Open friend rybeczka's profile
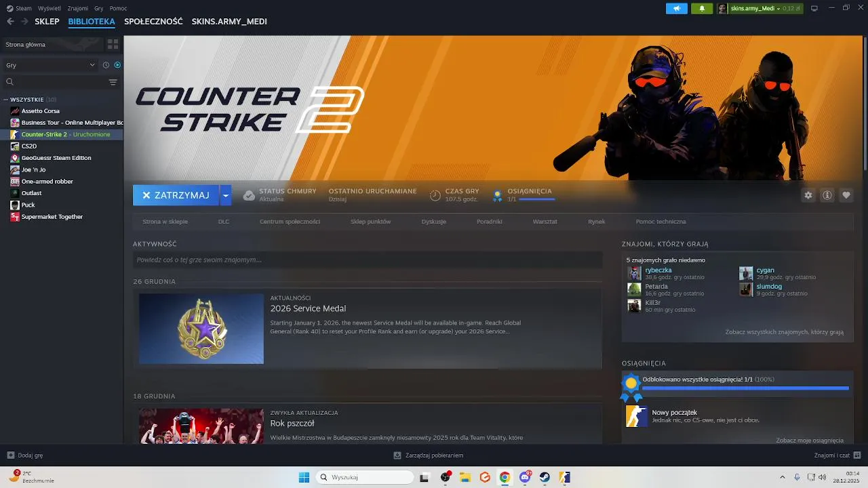The width and height of the screenshot is (868, 488). (658, 270)
